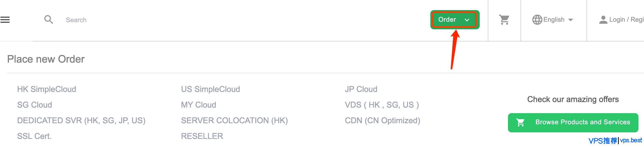Select CDN (CN Optimized)
Image resolution: width=644 pixels, height=147 pixels.
click(x=382, y=120)
